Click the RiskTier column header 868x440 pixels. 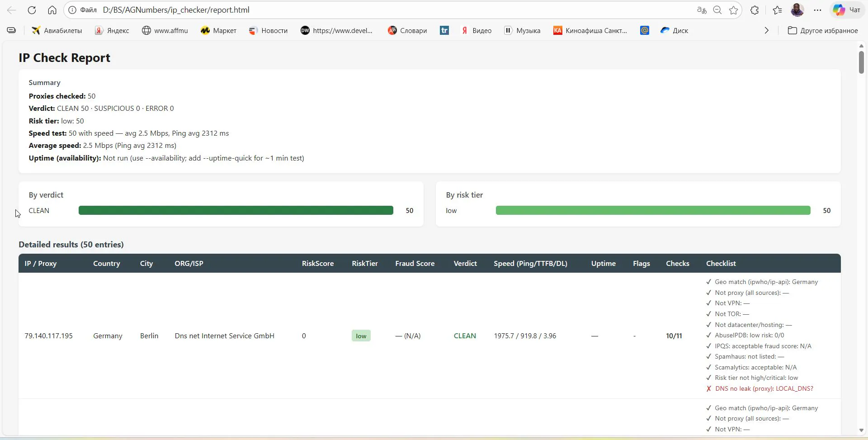365,263
